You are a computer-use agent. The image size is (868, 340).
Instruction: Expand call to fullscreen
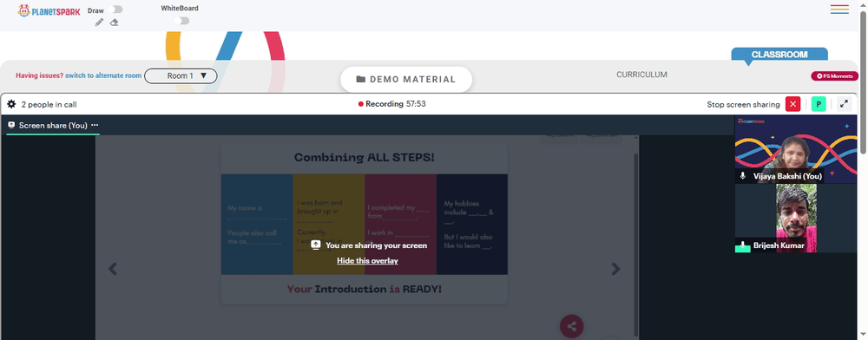point(845,104)
